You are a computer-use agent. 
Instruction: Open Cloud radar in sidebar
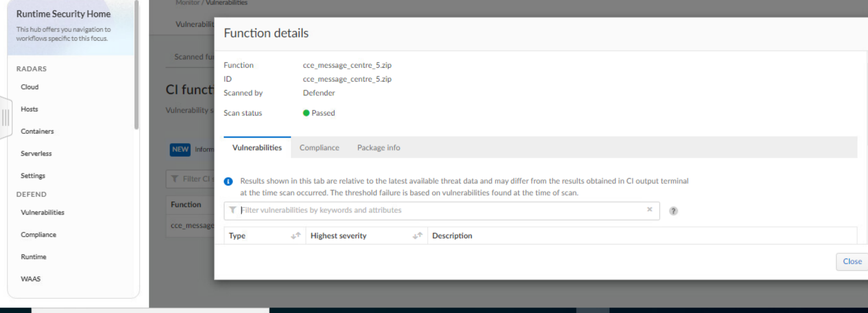[x=30, y=87]
